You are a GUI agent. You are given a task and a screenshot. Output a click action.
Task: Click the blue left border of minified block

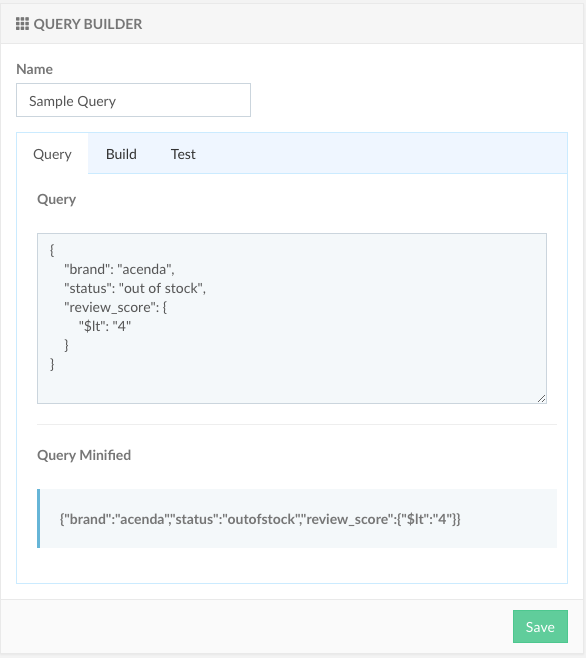click(x=39, y=518)
